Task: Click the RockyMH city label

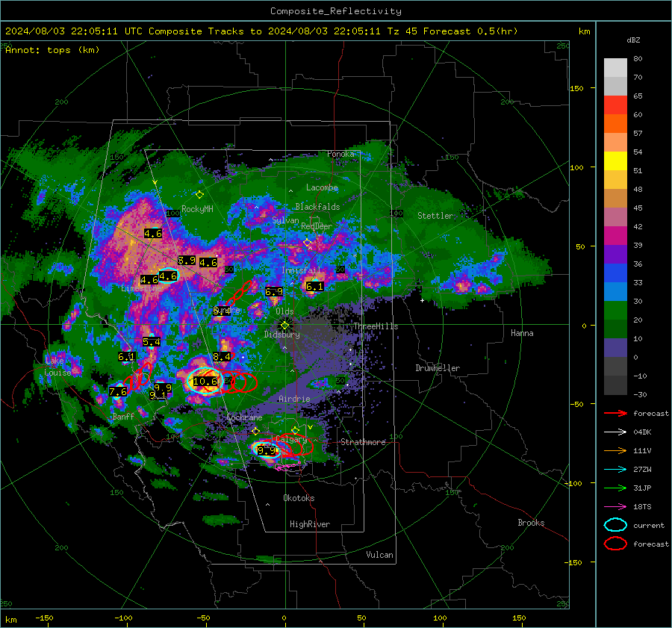Action: tap(197, 209)
